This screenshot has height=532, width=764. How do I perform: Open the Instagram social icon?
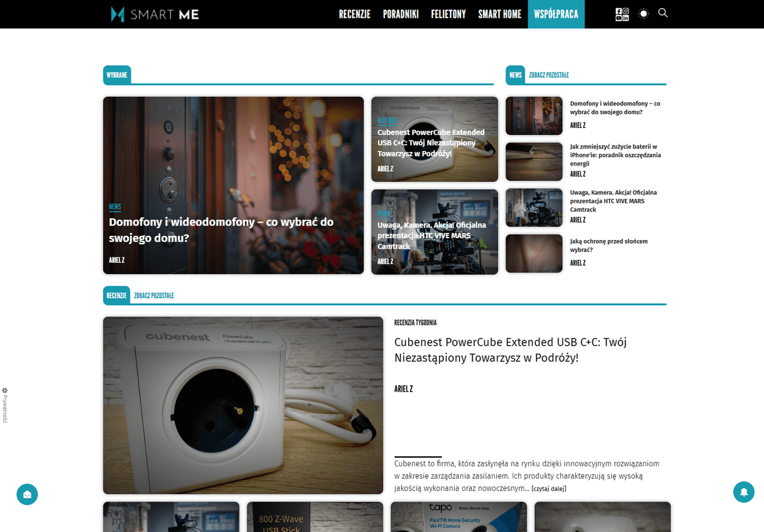click(626, 11)
